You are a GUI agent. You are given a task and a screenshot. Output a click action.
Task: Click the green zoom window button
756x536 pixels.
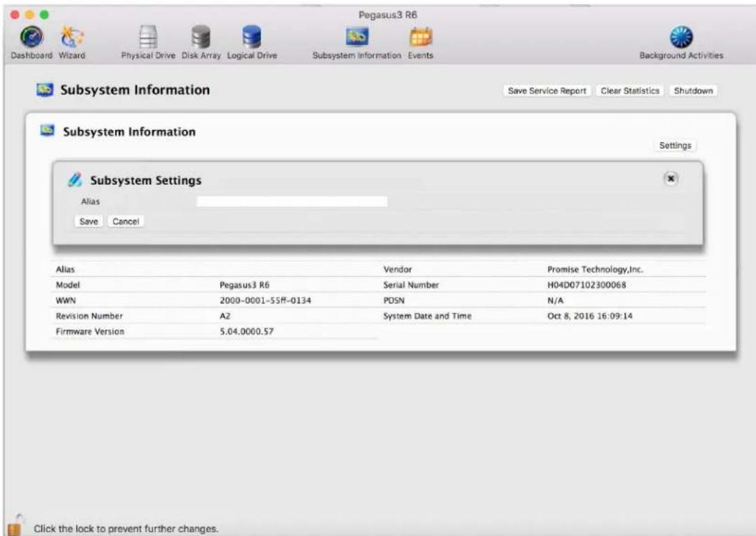pyautogui.click(x=44, y=15)
